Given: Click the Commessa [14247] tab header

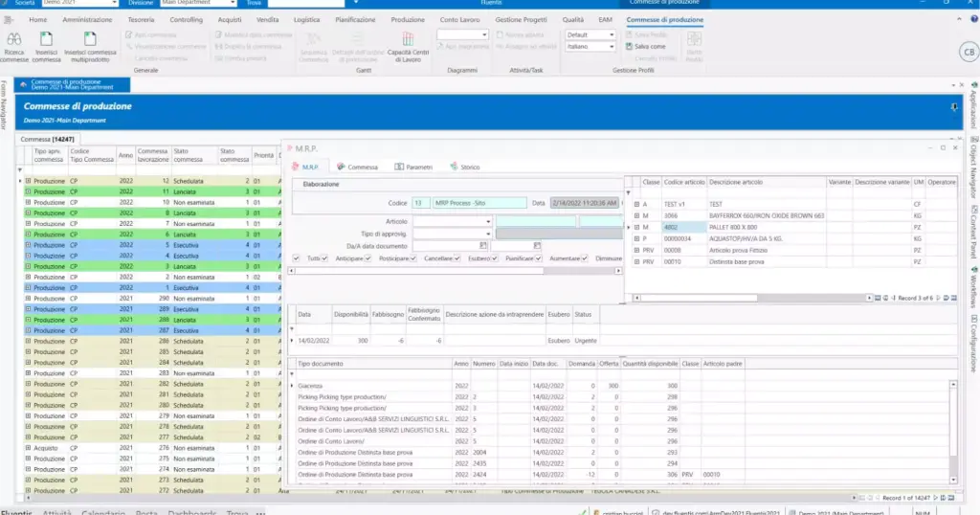Looking at the screenshot, I should click(x=48, y=140).
